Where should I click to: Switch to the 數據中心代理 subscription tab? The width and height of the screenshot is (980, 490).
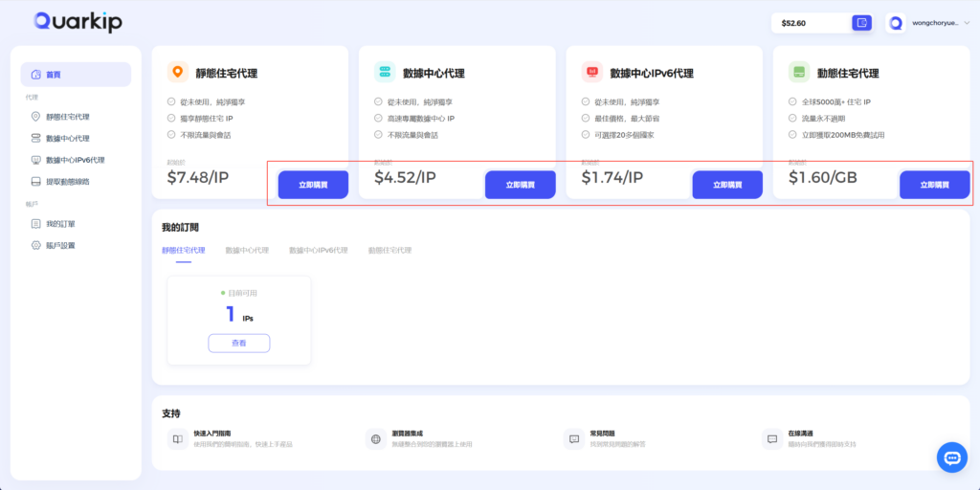247,250
